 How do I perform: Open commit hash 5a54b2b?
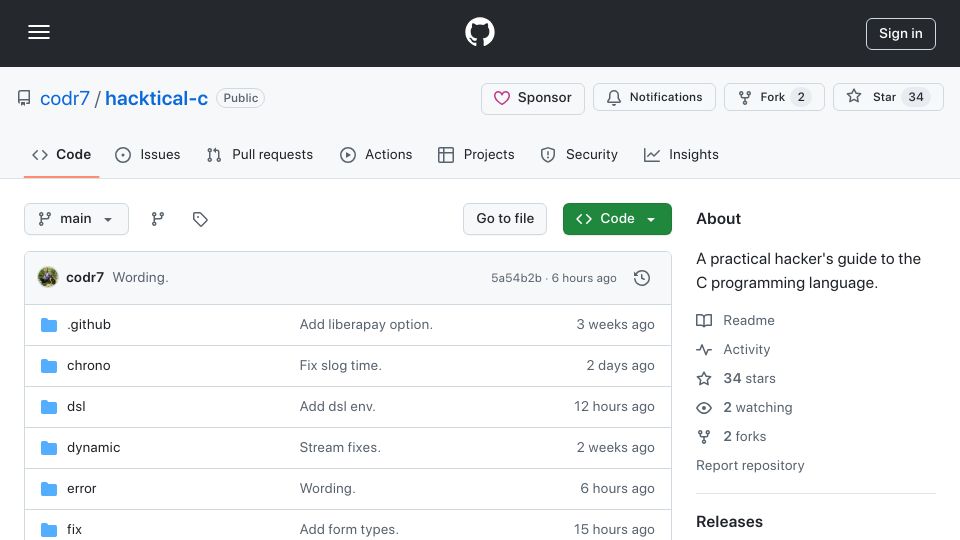tap(516, 278)
